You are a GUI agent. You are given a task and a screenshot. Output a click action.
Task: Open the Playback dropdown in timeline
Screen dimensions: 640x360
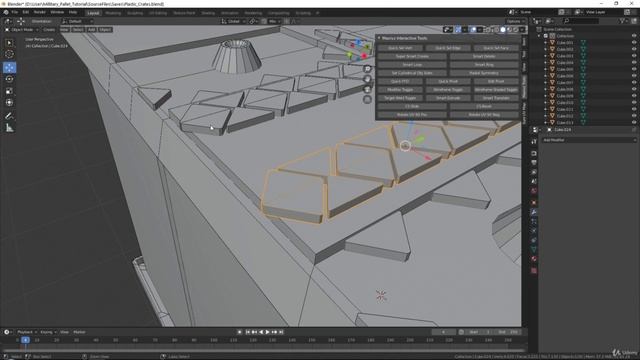click(26, 332)
